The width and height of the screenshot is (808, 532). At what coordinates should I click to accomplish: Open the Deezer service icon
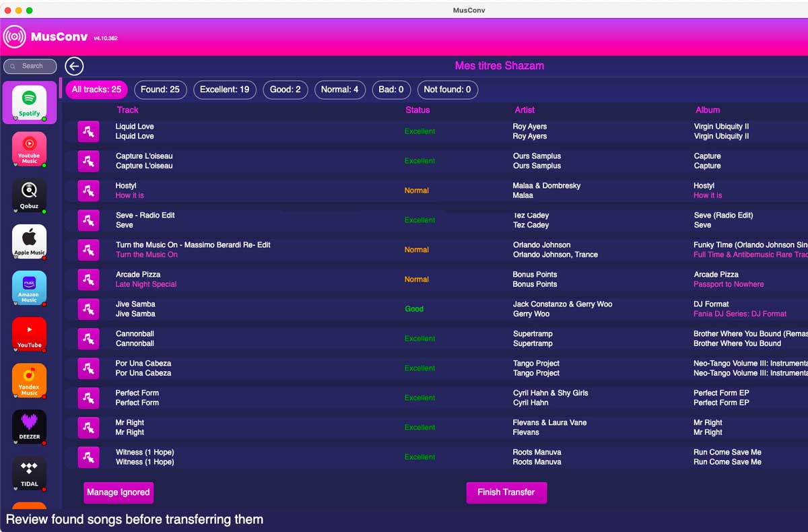[29, 428]
